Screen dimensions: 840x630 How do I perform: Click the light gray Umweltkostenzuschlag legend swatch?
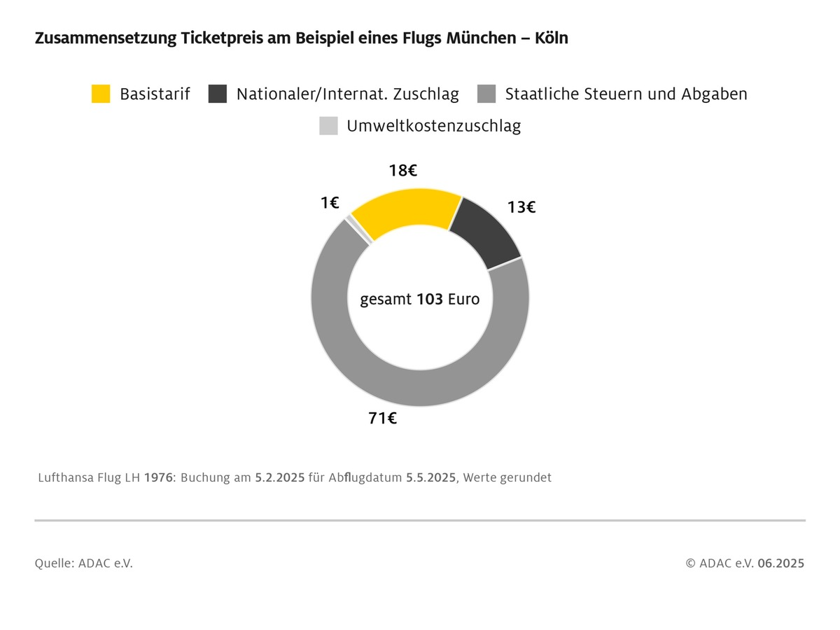point(328,126)
